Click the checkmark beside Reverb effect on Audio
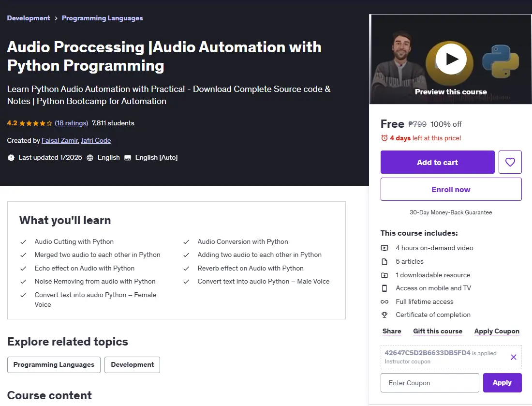The image size is (532, 406). [x=186, y=268]
